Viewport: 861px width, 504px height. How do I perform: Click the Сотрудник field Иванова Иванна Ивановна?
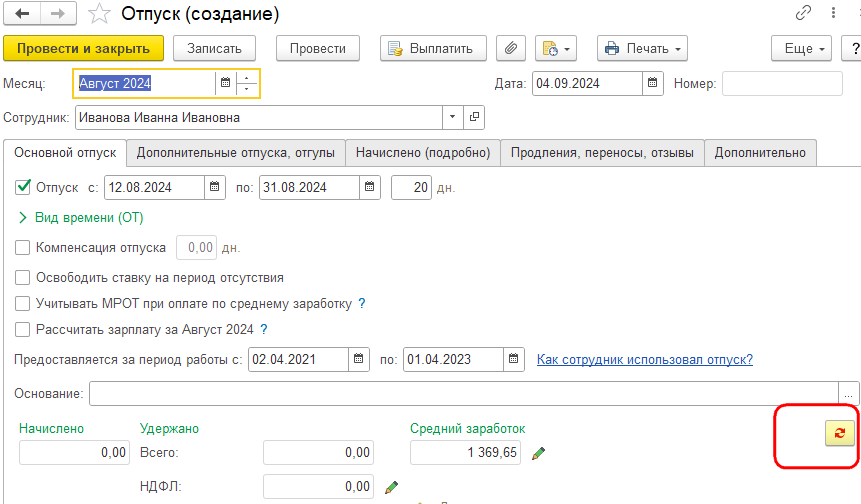[259, 117]
